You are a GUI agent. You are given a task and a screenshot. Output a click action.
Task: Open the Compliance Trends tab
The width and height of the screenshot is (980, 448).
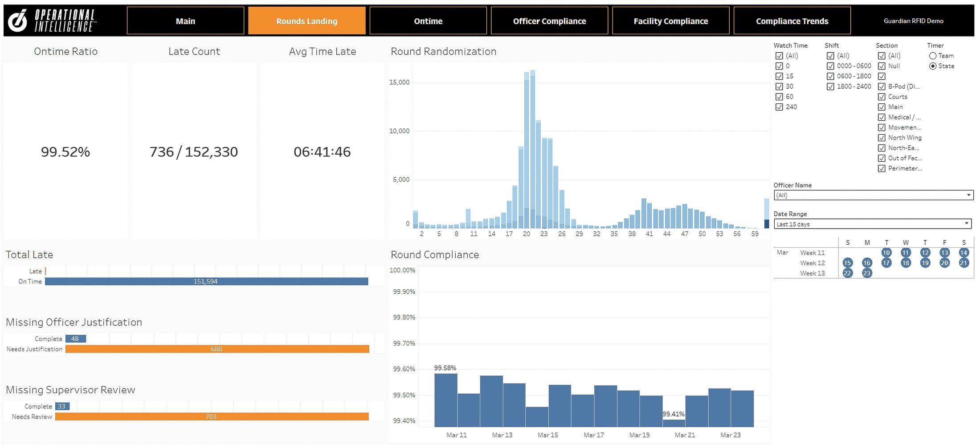(x=792, y=21)
